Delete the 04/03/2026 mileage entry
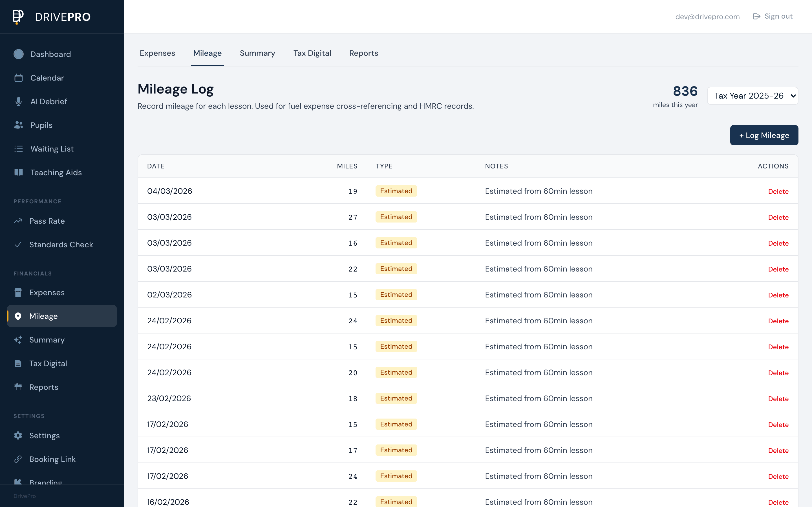Image resolution: width=812 pixels, height=507 pixels. coord(778,191)
